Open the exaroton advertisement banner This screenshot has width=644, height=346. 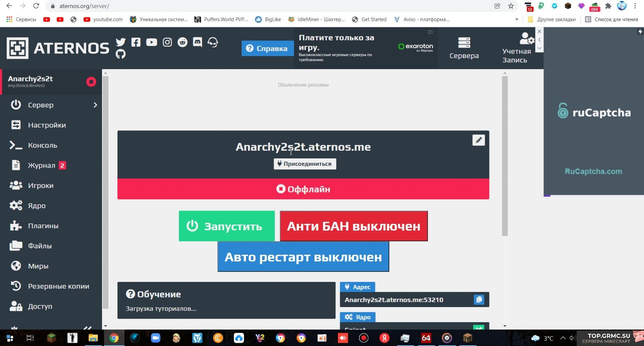point(366,48)
